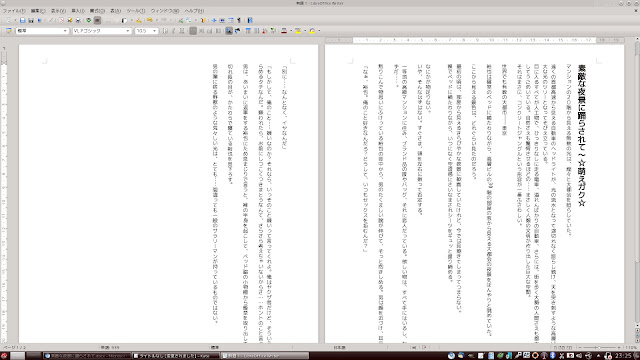The height and width of the screenshot is (360, 640).
Task: Open the Styles and Formatting window
Action: coord(8,31)
